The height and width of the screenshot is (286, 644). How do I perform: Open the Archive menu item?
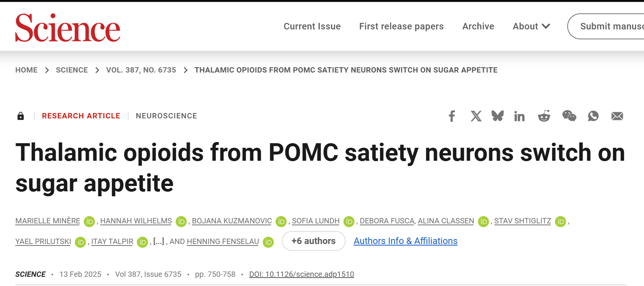pyautogui.click(x=478, y=26)
